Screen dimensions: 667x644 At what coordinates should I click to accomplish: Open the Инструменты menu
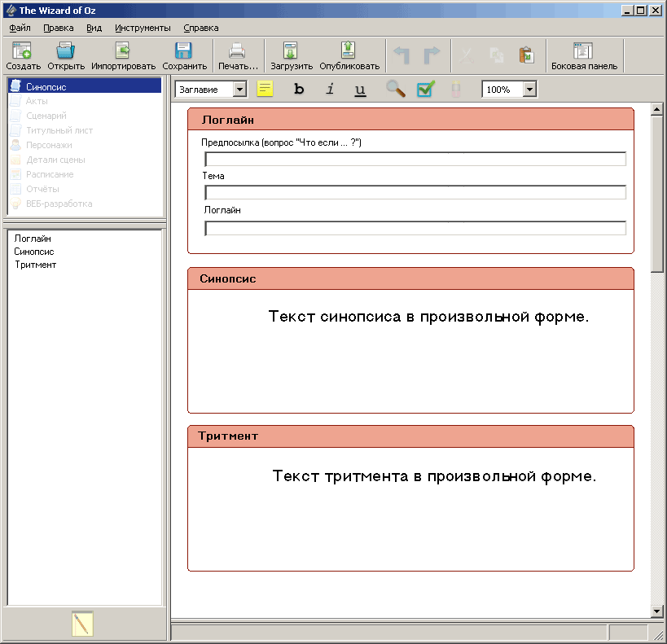[143, 28]
